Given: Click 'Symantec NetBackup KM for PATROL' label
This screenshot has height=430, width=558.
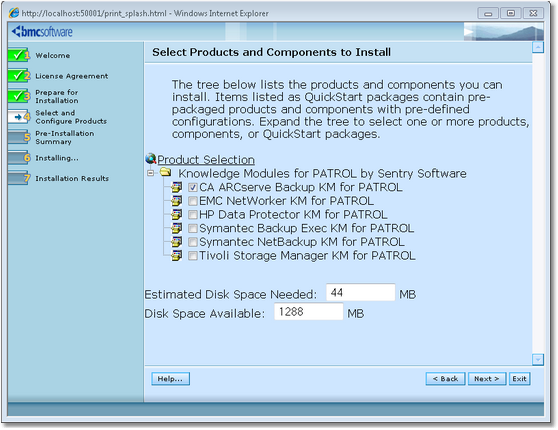Looking at the screenshot, I should tap(302, 242).
